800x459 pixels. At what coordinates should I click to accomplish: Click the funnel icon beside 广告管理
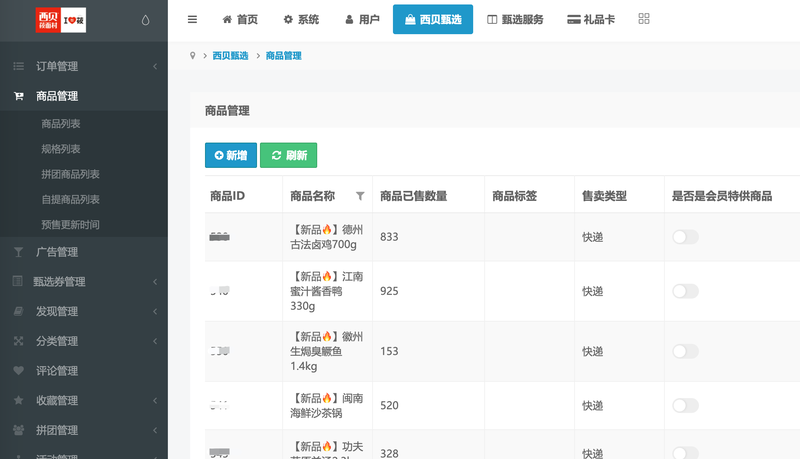pos(18,252)
